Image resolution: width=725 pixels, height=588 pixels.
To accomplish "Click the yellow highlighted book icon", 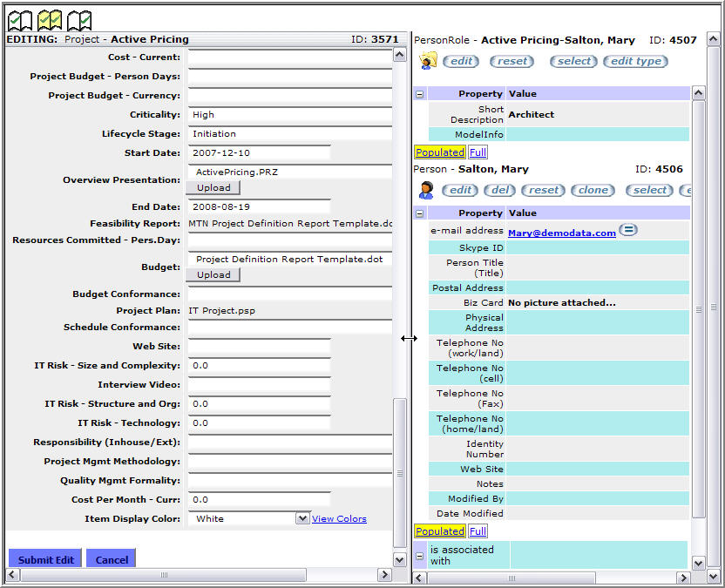I will (50, 19).
